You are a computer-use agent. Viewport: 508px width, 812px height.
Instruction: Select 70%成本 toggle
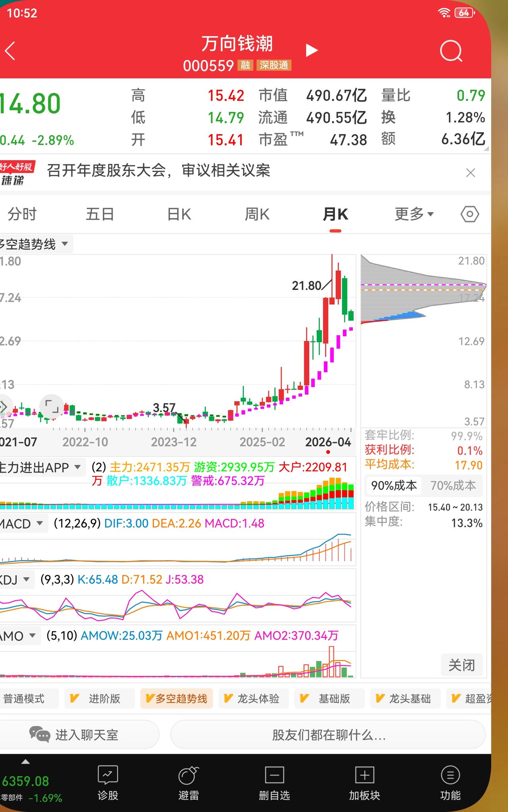[453, 485]
